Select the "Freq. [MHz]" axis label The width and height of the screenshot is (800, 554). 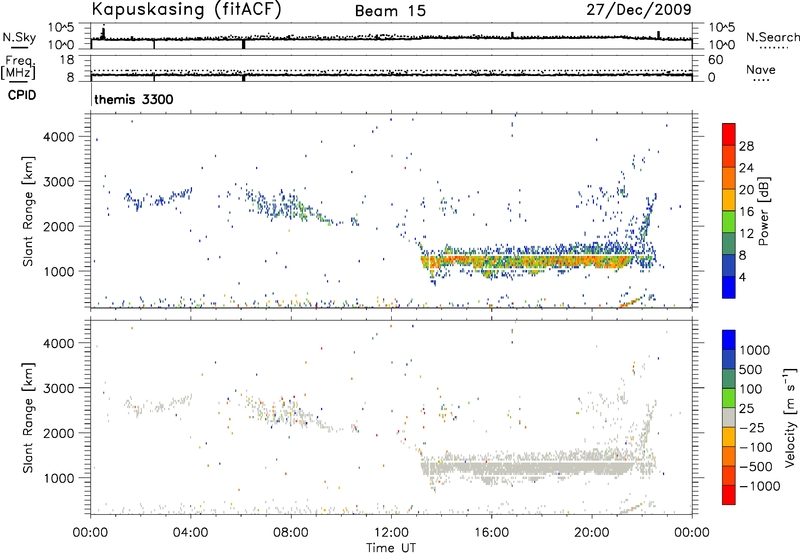pyautogui.click(x=19, y=67)
